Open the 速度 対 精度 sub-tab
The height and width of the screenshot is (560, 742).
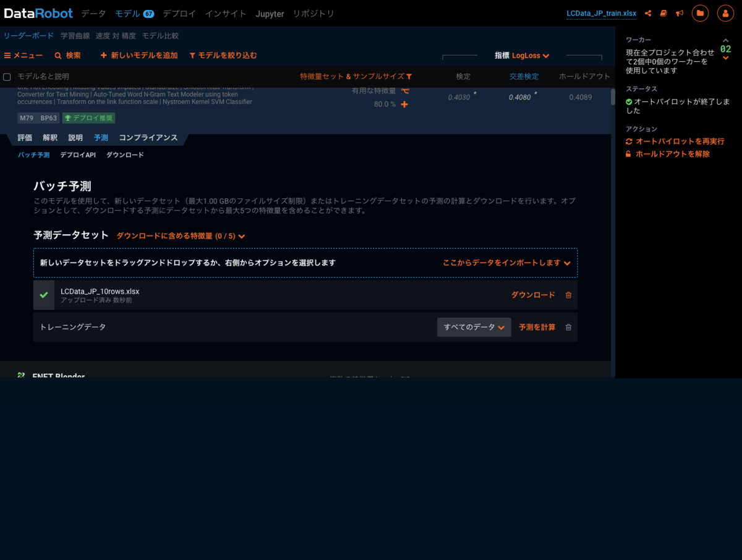point(116,36)
